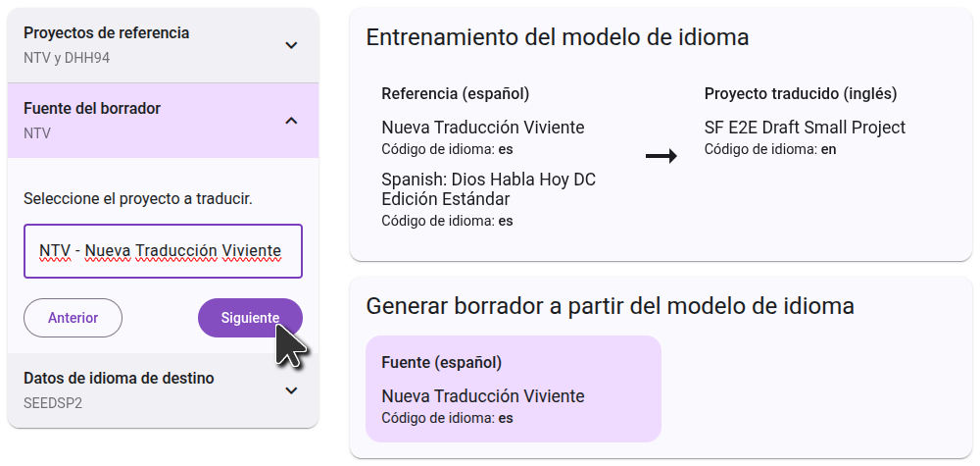Open the NTV project selection field
This screenshot has height=466, width=980.
click(x=163, y=251)
